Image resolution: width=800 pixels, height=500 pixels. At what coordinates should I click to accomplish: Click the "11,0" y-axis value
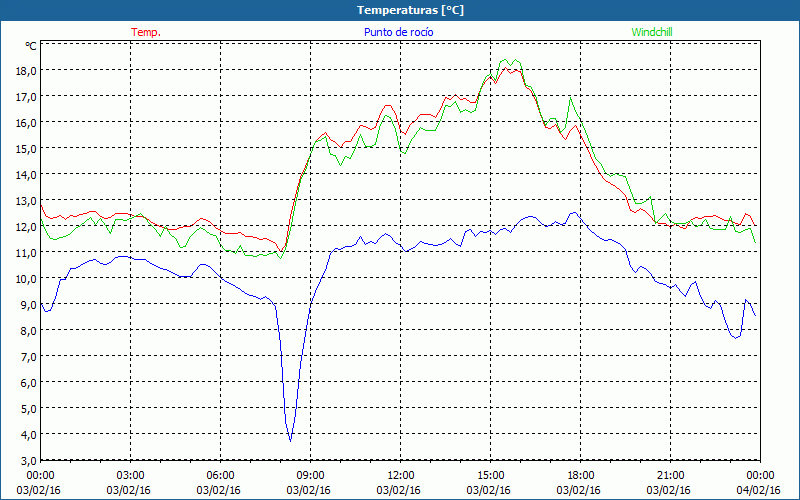coord(26,253)
